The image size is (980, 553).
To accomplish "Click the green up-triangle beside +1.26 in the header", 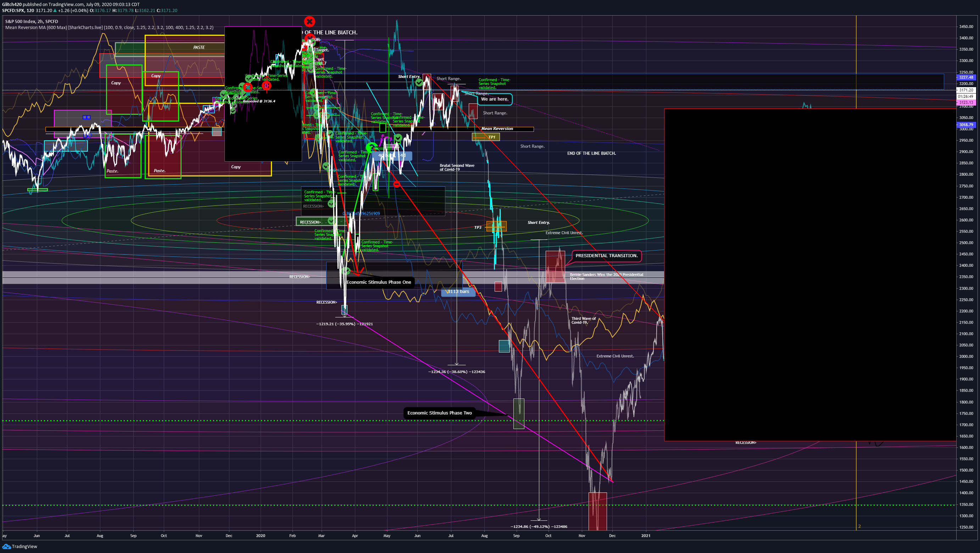I will (55, 10).
